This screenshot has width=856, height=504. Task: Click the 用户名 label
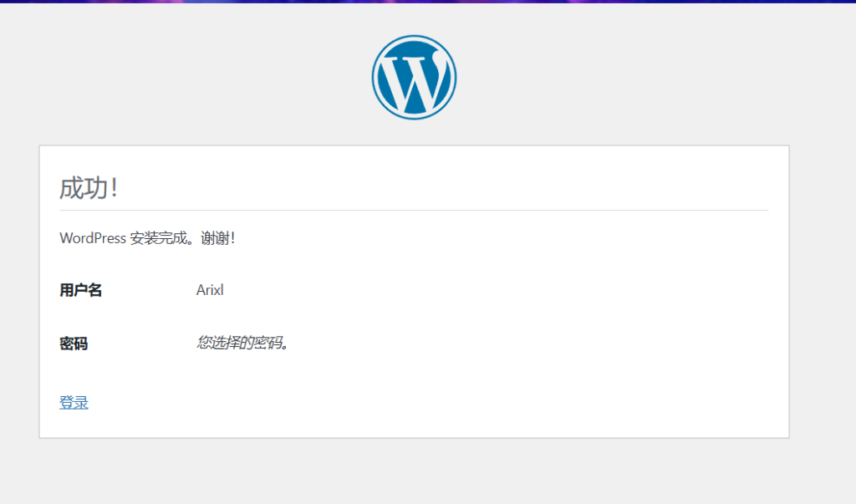(x=81, y=290)
